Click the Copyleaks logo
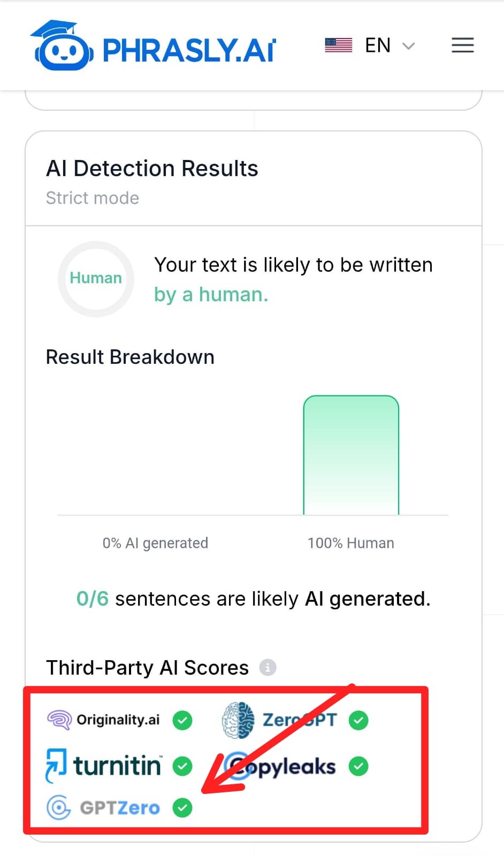Image resolution: width=504 pixels, height=856 pixels. 280,767
